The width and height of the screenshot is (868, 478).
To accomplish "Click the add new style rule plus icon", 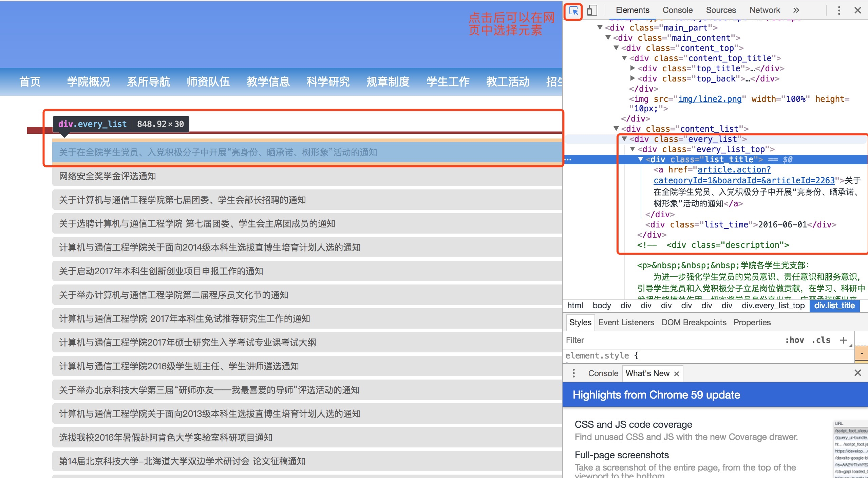I will coord(843,340).
